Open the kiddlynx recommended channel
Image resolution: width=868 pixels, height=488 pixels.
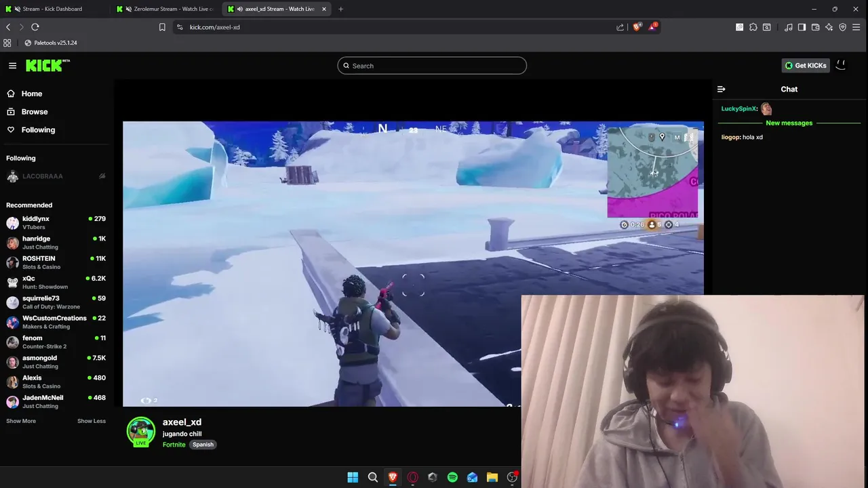tap(56, 223)
